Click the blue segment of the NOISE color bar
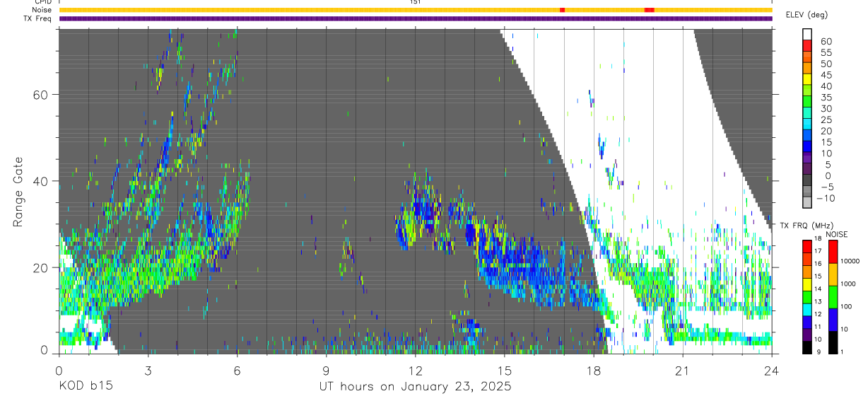 [833, 320]
